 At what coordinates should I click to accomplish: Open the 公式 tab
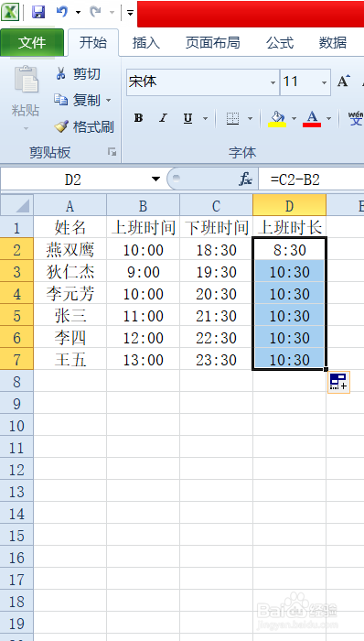click(280, 42)
